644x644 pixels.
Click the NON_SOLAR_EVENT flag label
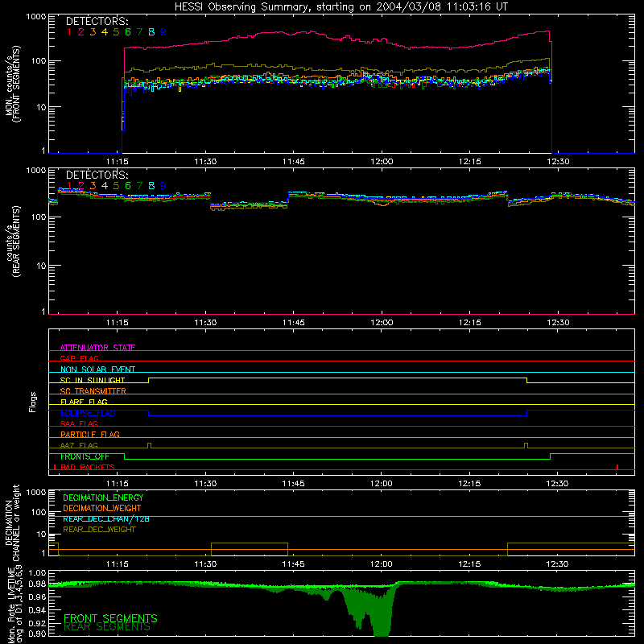[x=97, y=369]
